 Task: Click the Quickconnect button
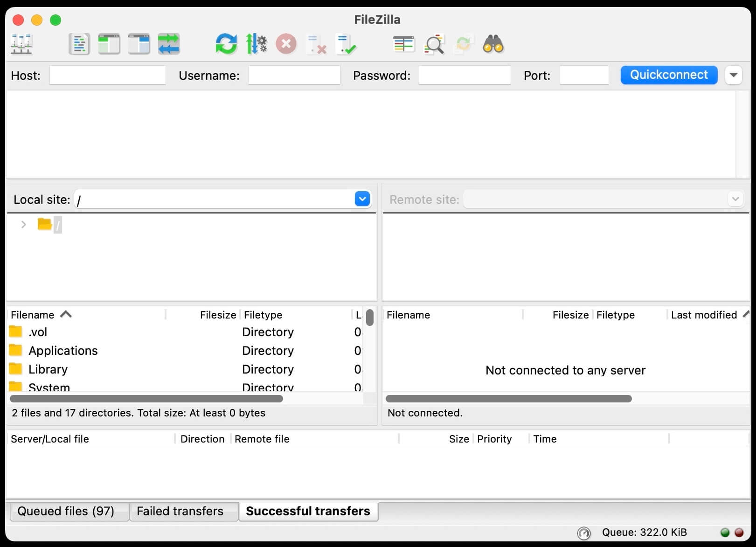tap(669, 75)
